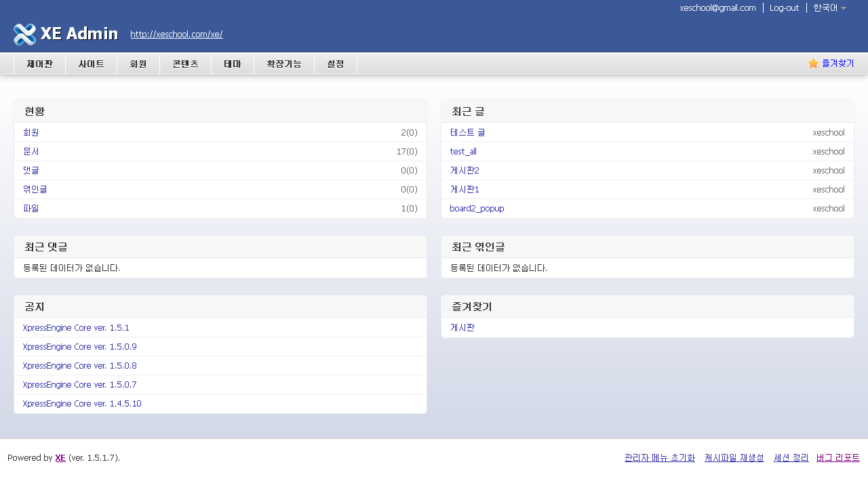
Task: Open the recent post 테스트 글
Action: coord(467,132)
